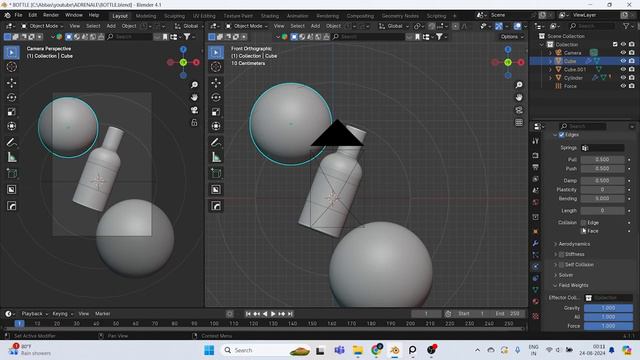Viewport: 640px width, 360px height.
Task: Open Tool properties tab with wrench-screwdriver icon
Action: (536, 141)
